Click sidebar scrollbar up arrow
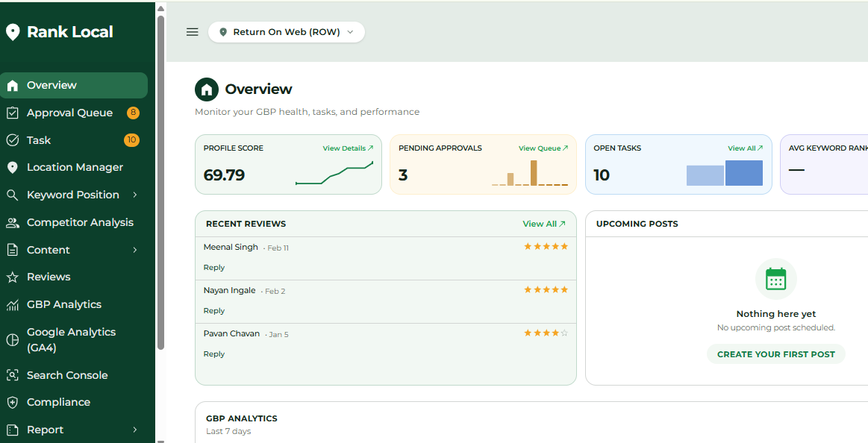The image size is (868, 443). coord(161,8)
